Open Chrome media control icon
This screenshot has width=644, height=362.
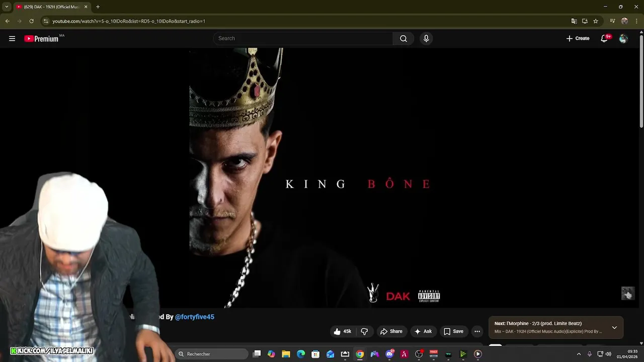point(612,21)
